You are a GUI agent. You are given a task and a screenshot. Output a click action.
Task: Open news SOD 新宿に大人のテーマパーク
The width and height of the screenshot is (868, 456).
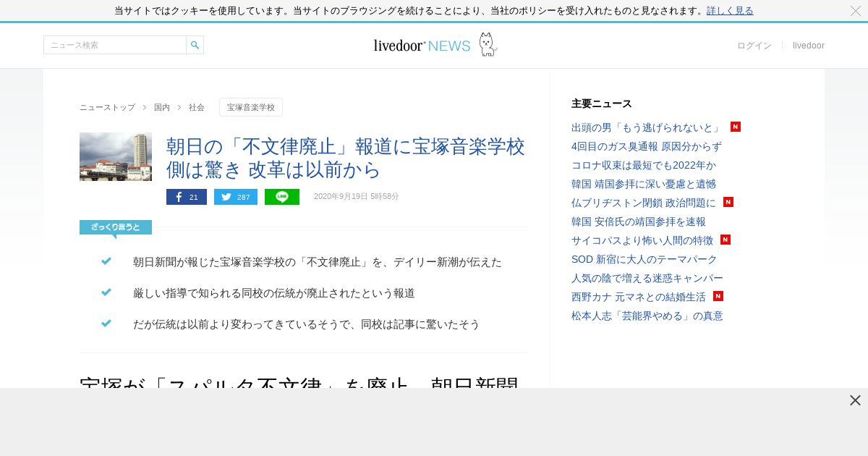(x=644, y=259)
